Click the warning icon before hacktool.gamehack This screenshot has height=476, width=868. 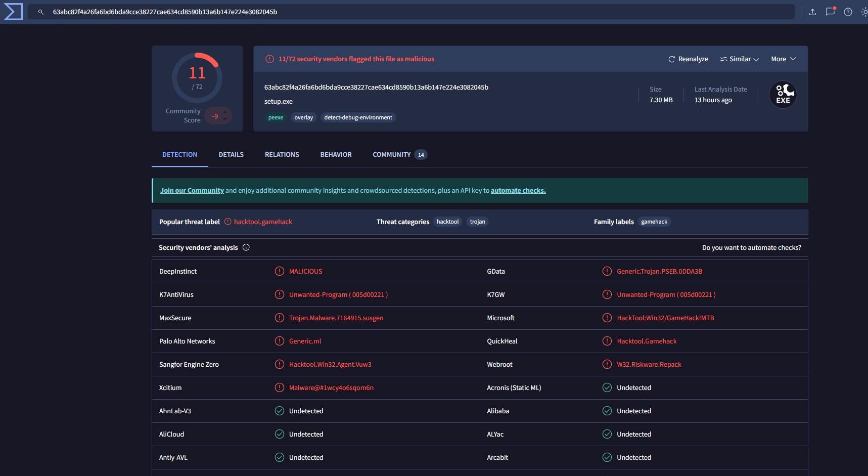tap(228, 222)
